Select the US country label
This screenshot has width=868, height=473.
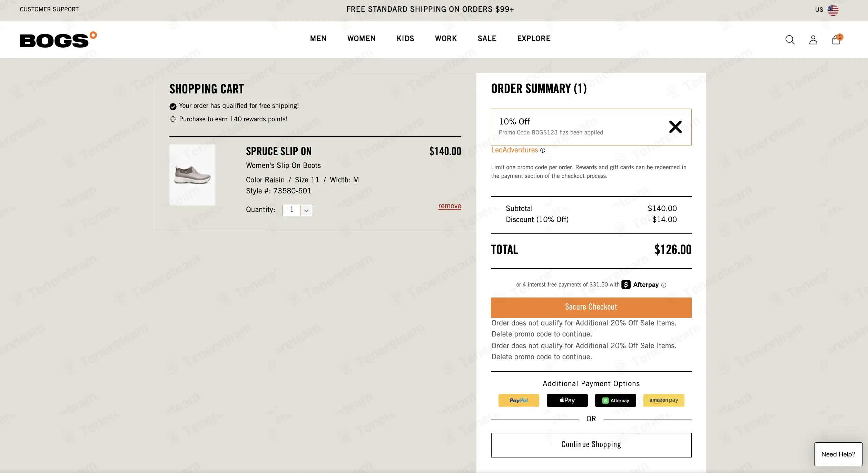[819, 10]
